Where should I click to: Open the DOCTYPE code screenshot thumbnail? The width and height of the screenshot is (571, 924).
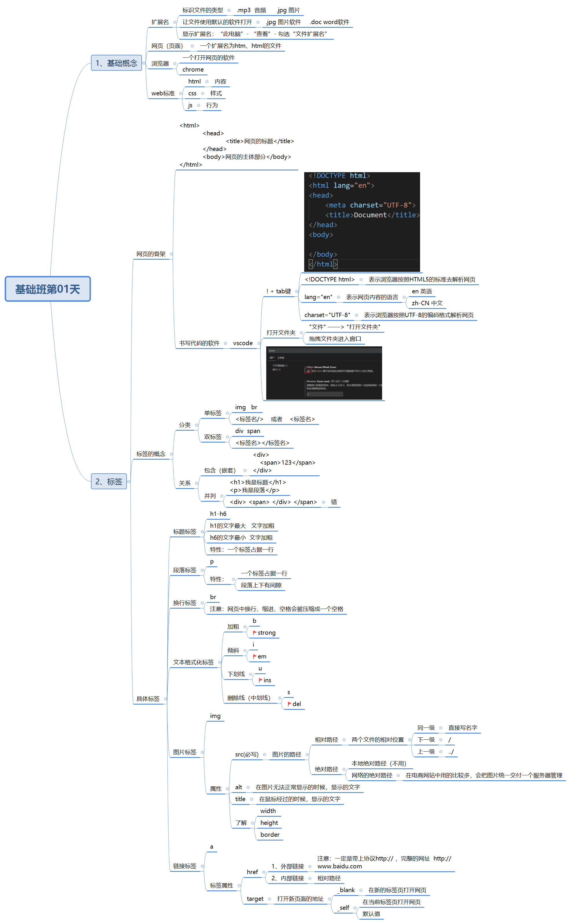point(362,222)
